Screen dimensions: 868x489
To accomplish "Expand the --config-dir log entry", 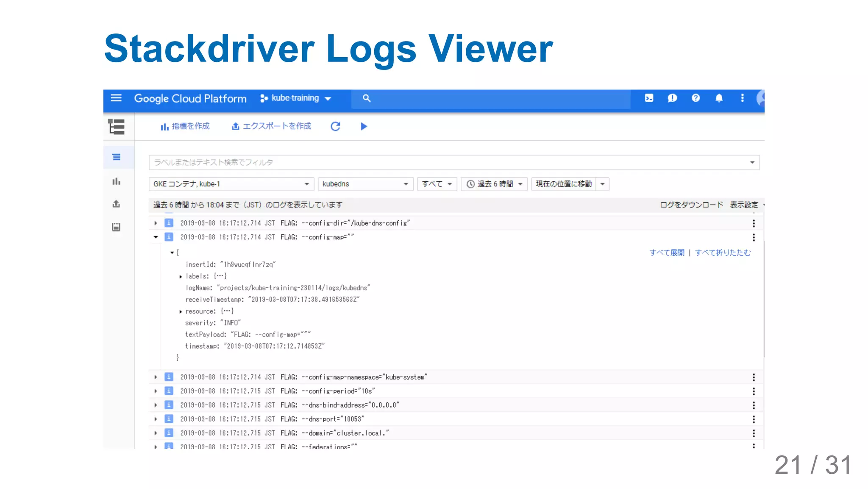I will click(156, 223).
